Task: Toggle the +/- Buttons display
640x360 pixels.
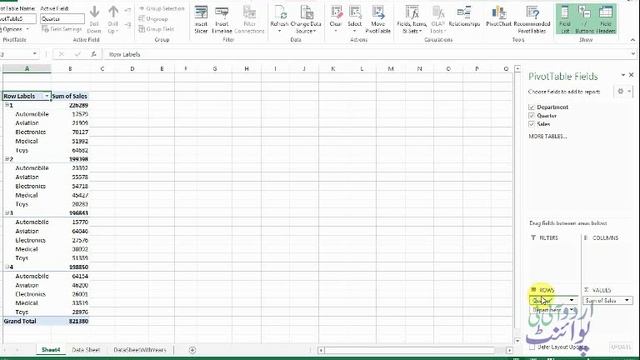Action: pyautogui.click(x=584, y=18)
